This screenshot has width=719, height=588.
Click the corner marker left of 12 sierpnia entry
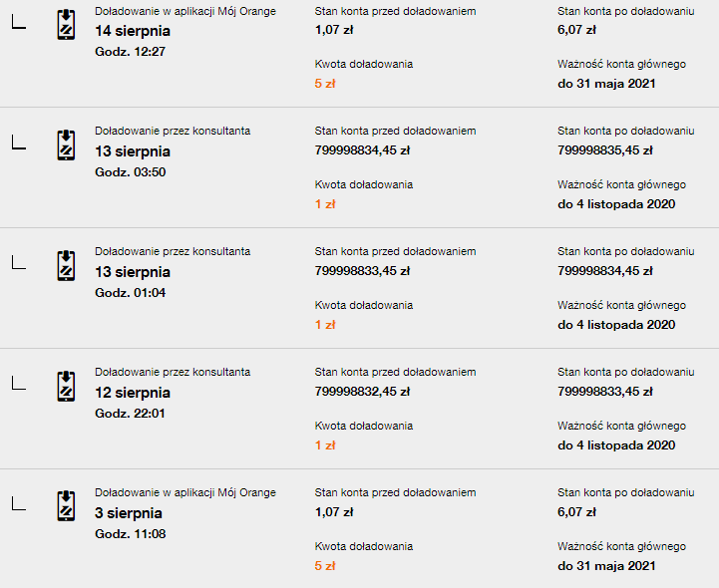click(18, 384)
